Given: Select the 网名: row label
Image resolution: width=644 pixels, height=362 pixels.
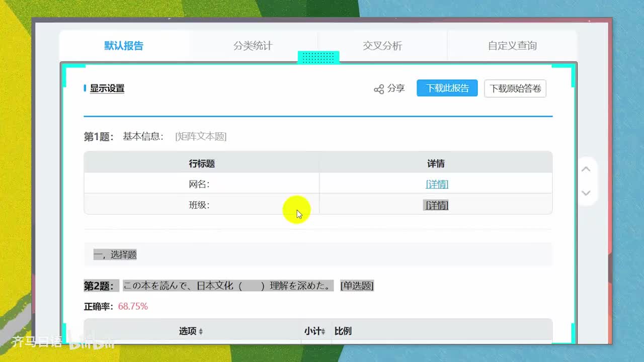Looking at the screenshot, I should pos(199,184).
